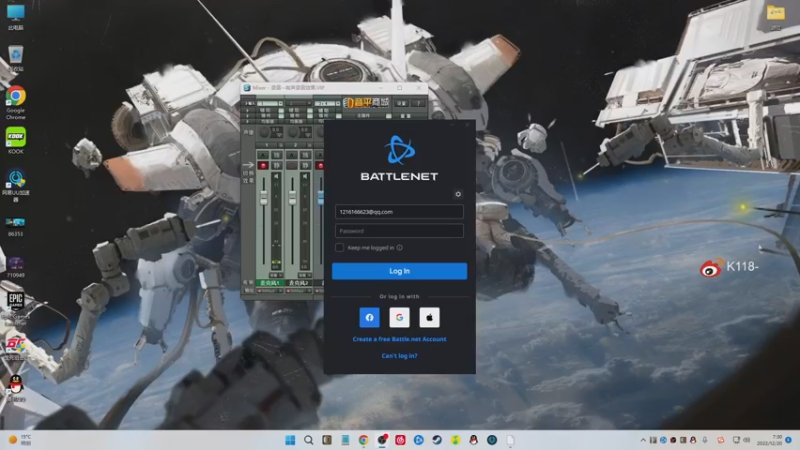800x450 pixels.
Task: Open the Create a free Battle.net Account link
Action: click(399, 339)
